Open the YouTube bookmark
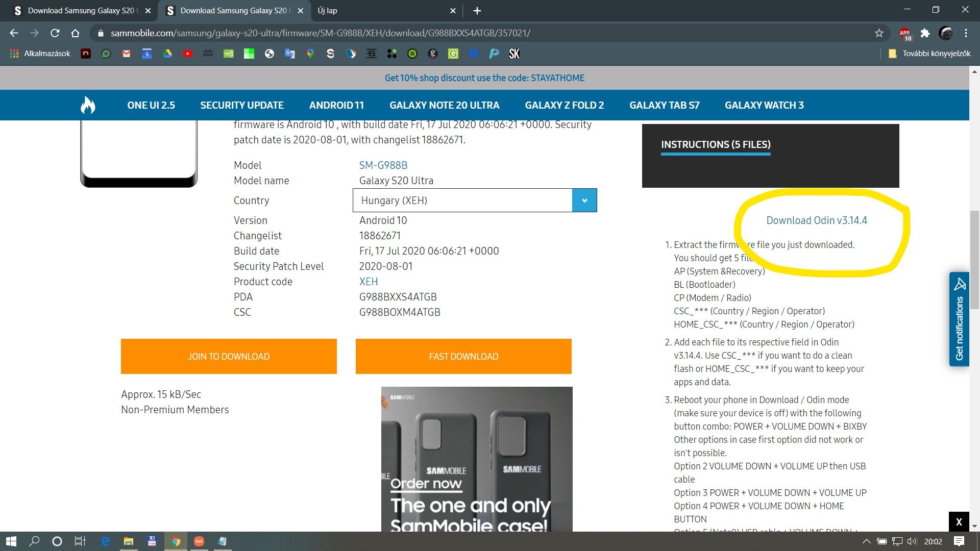Viewport: 980px width, 551px height. tap(188, 54)
